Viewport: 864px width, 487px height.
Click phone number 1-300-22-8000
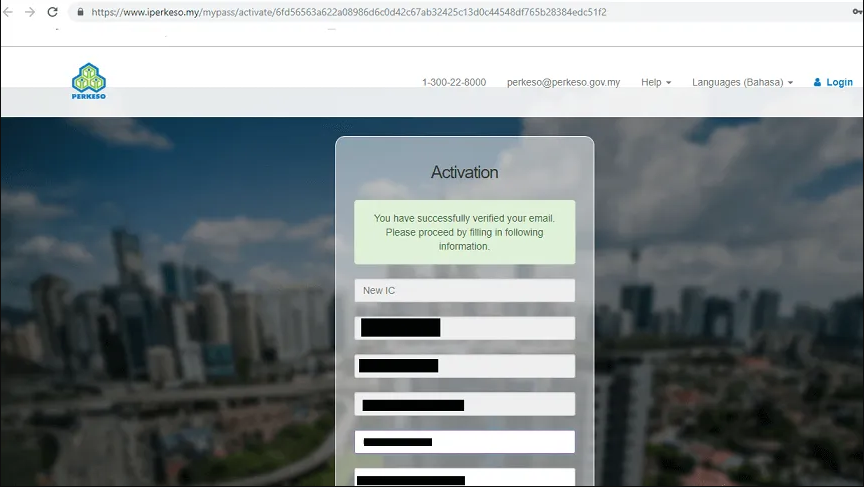[x=454, y=82]
